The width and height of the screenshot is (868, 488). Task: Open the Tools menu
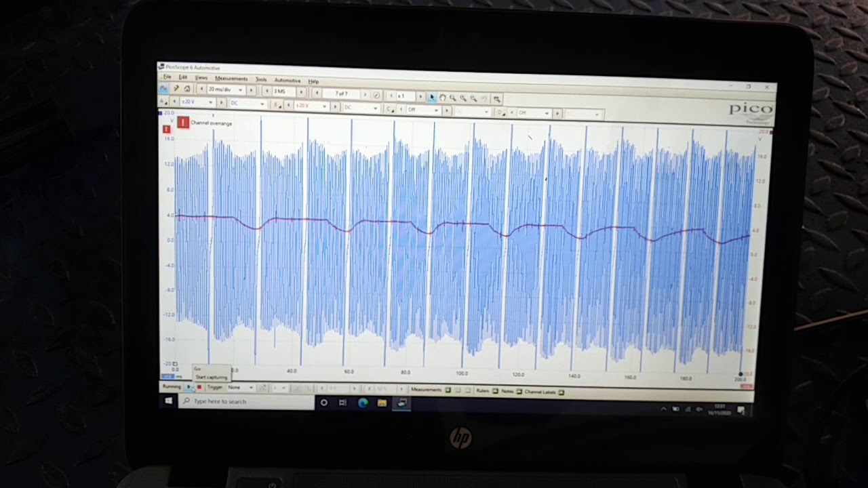coord(261,79)
